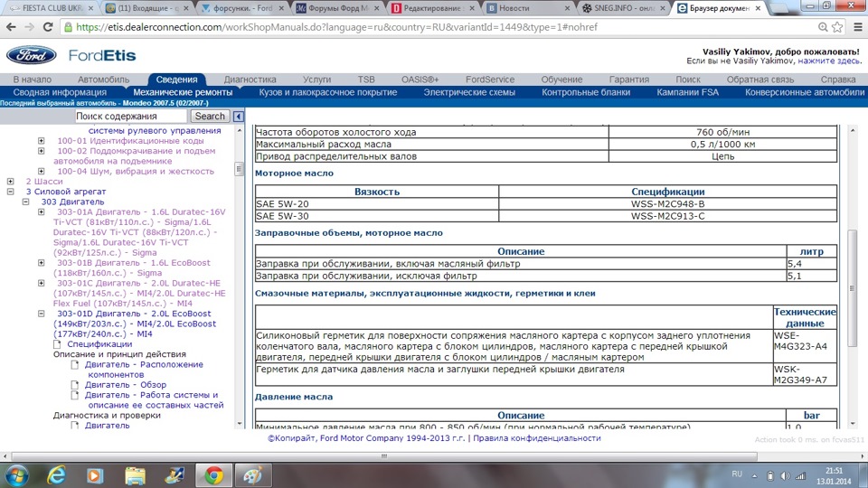Click the content pane vertical scrollbar thumb
This screenshot has height=488, width=868.
coord(852,287)
